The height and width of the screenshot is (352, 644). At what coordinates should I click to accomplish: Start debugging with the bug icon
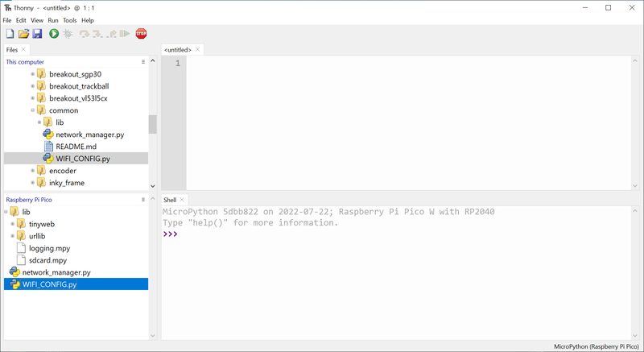point(68,34)
